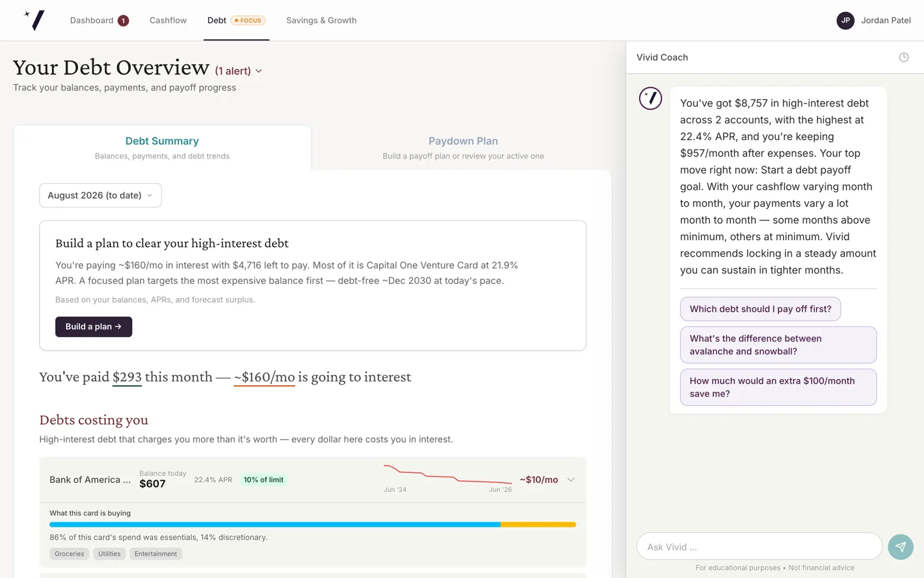This screenshot has height=578, width=924.
Task: Switch to the Cashflow tab
Action: (168, 21)
